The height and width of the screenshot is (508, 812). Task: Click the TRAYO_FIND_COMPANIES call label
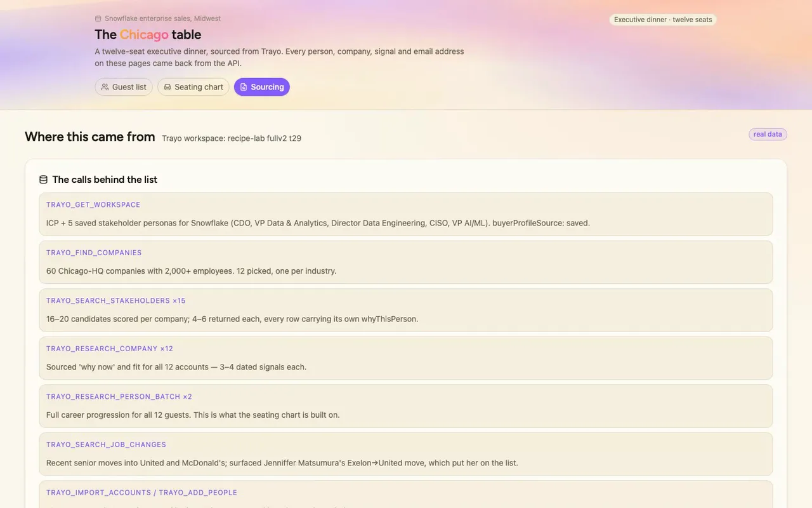(94, 253)
